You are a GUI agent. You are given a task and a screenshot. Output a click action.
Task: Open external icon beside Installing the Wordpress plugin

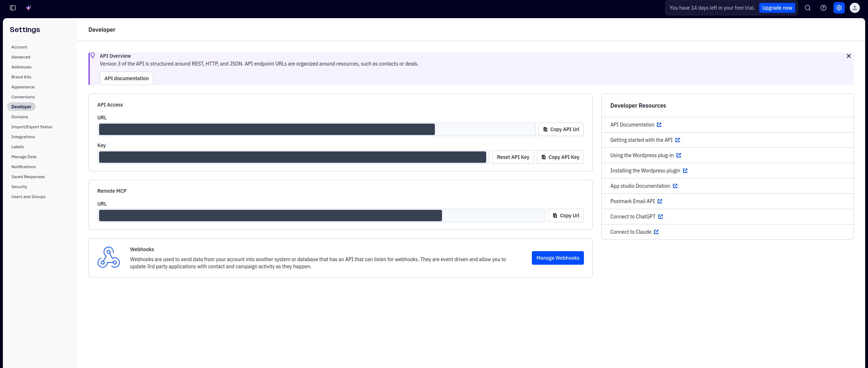pos(685,171)
